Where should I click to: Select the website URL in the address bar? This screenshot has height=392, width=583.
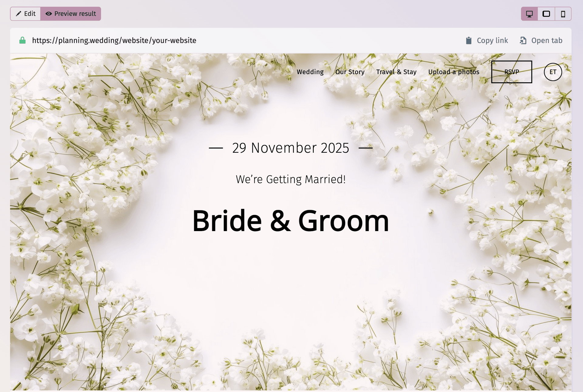coord(114,40)
